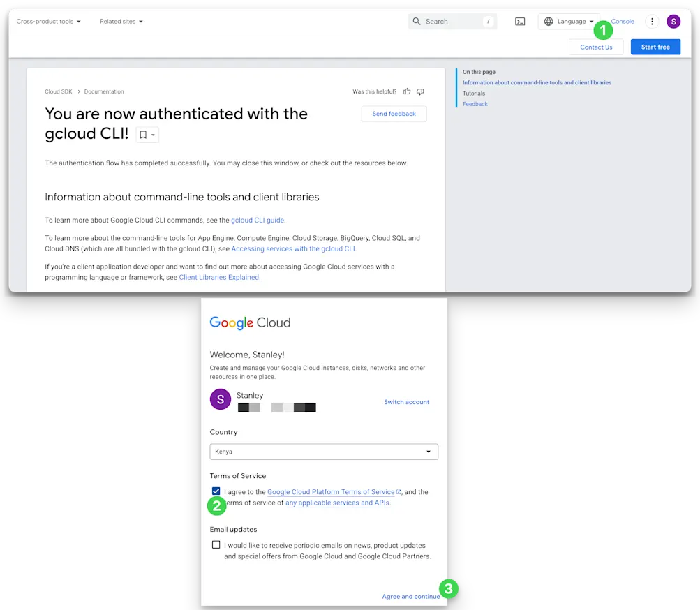Click the bookmark icon beside the page title
This screenshot has height=610, width=700.
142,134
